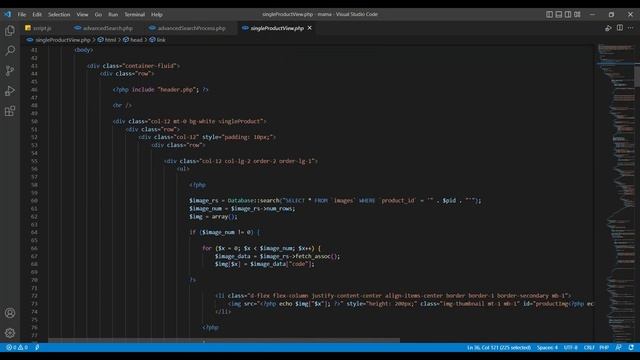Click the img src thumbnail code line
The width and height of the screenshot is (640, 360).
pos(410,304)
